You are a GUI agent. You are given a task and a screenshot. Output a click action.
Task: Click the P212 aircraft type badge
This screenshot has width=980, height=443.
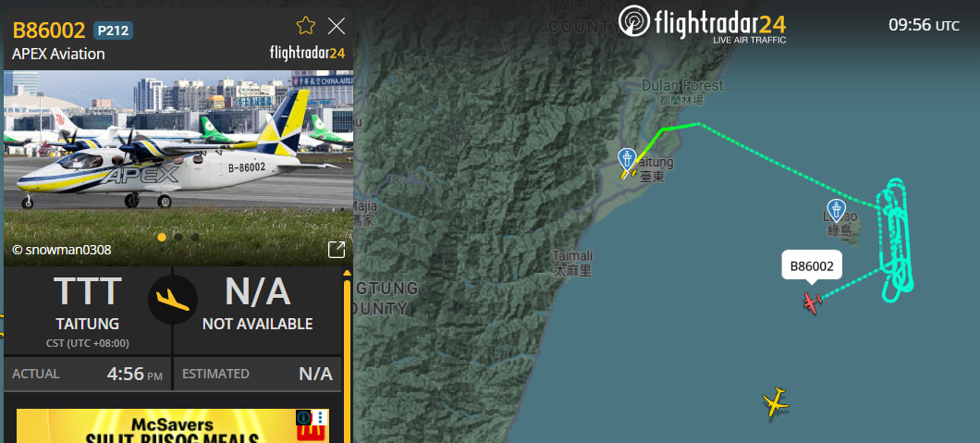click(113, 31)
